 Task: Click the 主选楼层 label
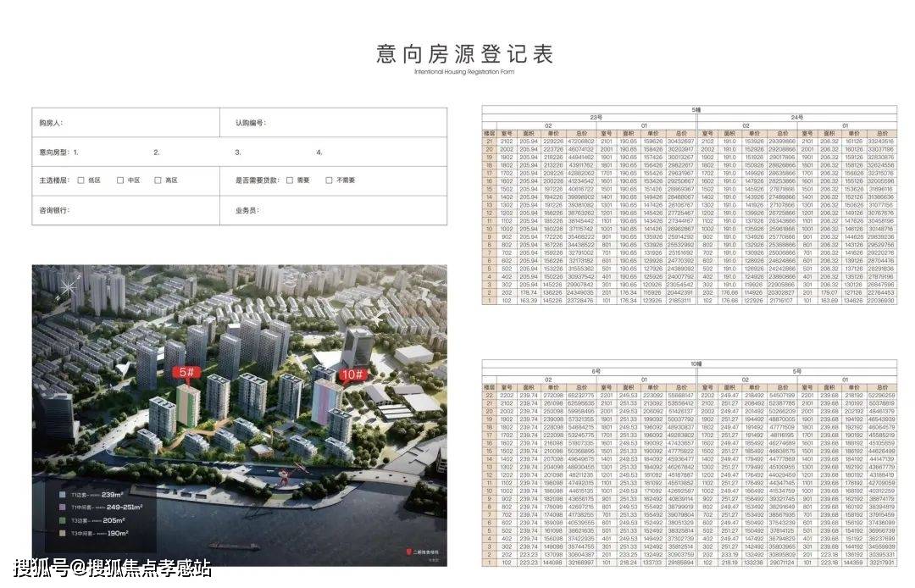(x=53, y=180)
